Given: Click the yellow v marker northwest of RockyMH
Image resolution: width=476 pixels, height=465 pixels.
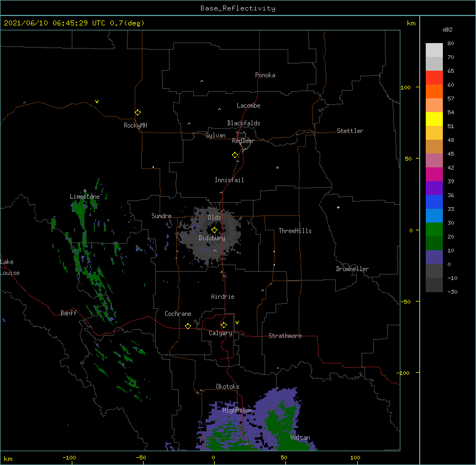Looking at the screenshot, I should 97,102.
